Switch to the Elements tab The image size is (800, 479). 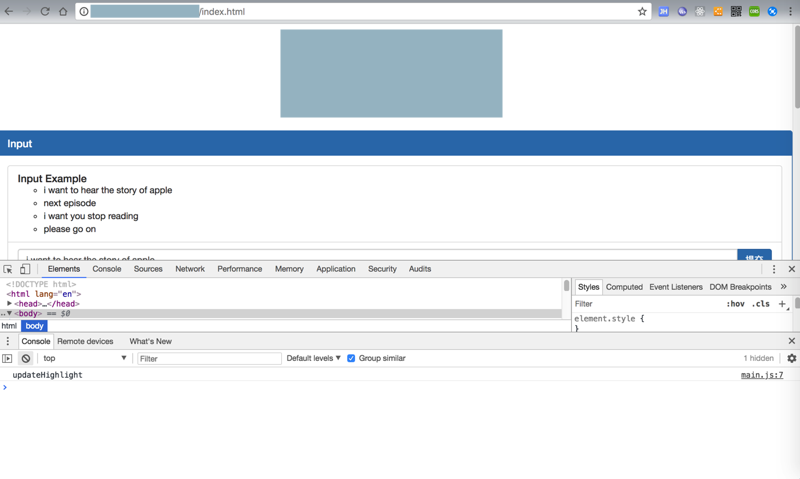click(x=64, y=269)
